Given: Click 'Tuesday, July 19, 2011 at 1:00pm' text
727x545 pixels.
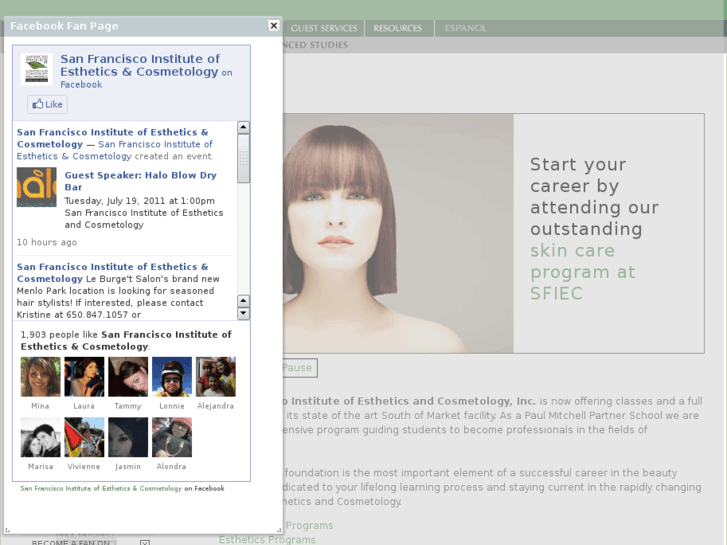Looking at the screenshot, I should pos(140,201).
